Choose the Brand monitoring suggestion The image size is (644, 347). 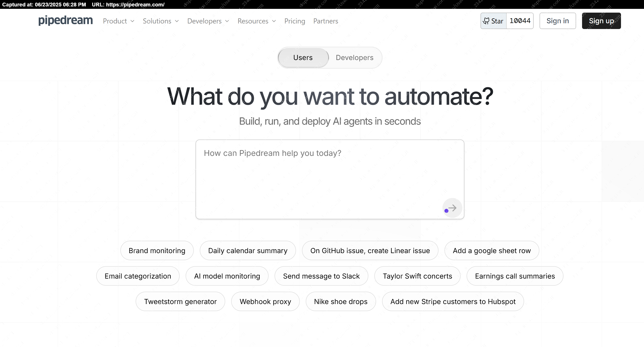click(157, 250)
